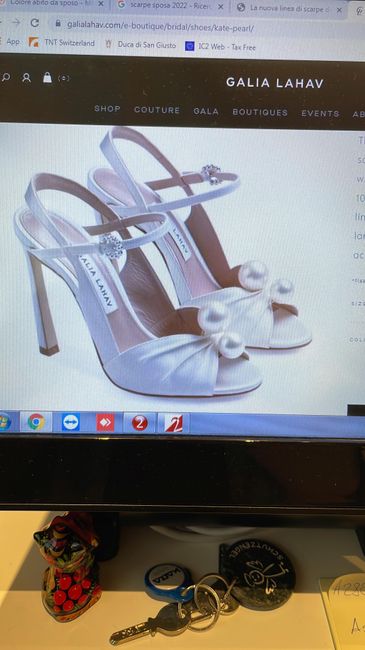Open the user account icon
Viewport: 365px width, 650px height.
click(x=26, y=78)
